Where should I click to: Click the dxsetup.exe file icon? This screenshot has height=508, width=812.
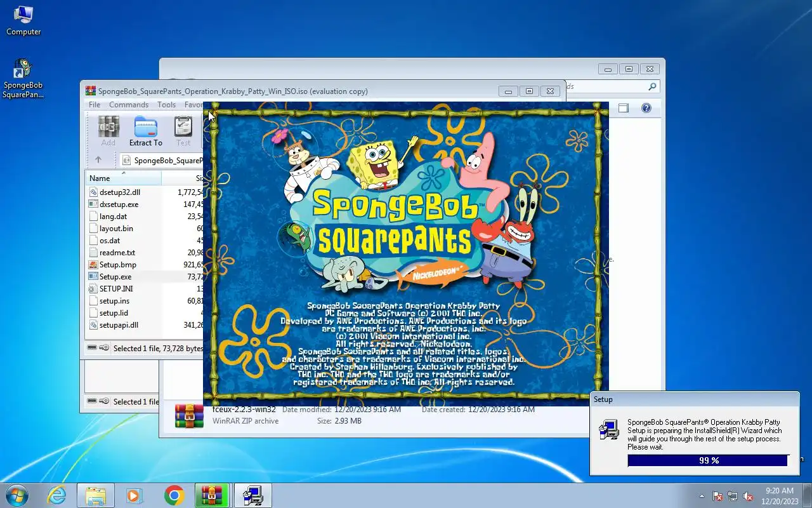93,204
